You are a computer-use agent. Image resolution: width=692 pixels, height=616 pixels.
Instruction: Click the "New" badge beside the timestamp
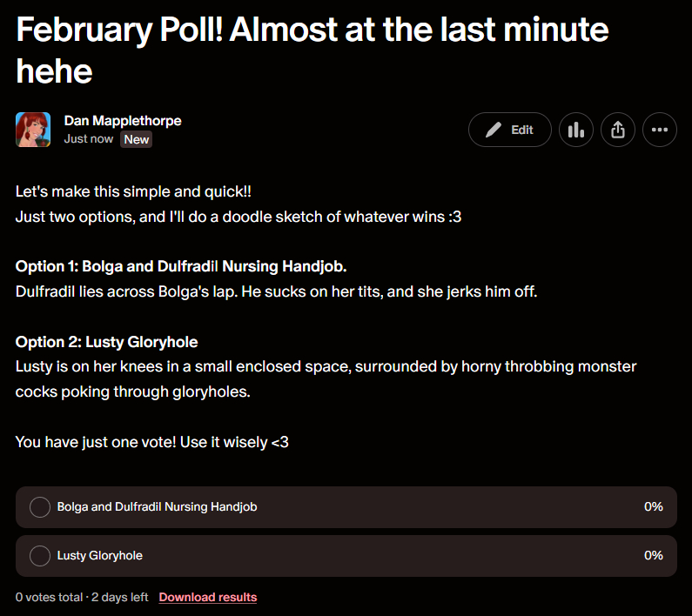[x=137, y=139]
